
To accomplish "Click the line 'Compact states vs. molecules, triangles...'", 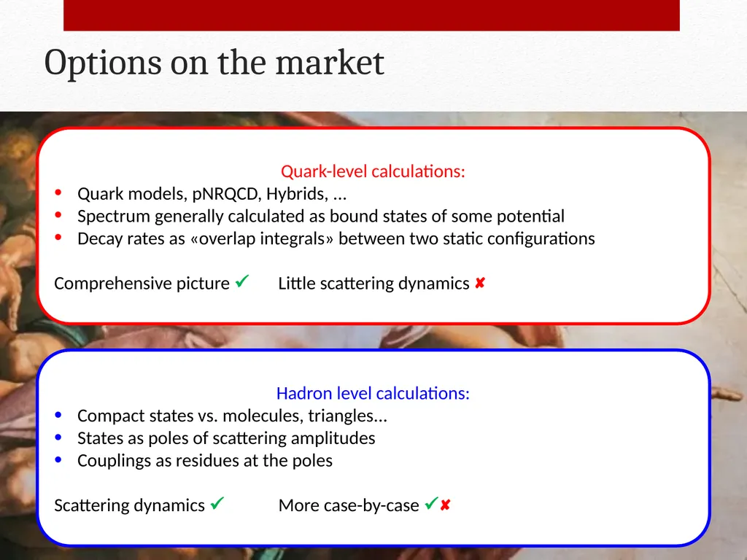I will (x=232, y=416).
